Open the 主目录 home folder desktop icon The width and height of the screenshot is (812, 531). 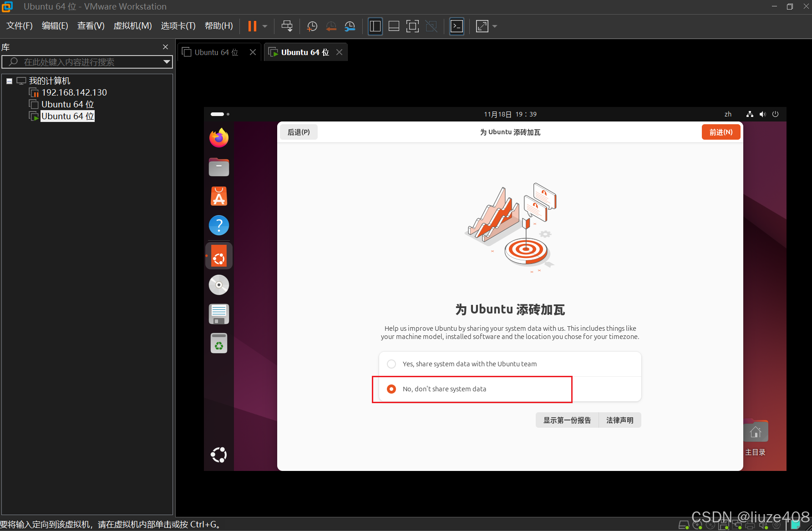point(756,438)
